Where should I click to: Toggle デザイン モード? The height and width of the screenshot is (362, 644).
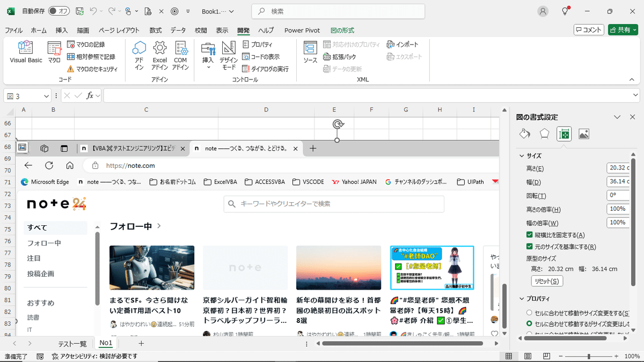tap(229, 56)
